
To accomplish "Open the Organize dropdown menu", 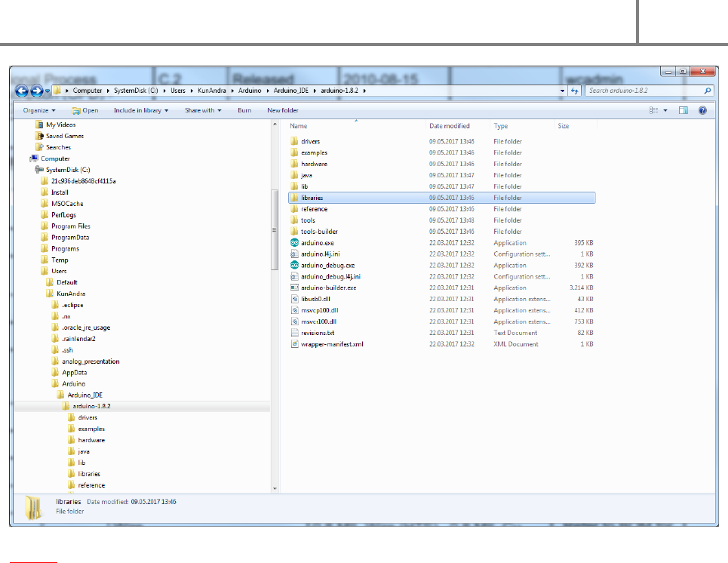I will coord(39,110).
